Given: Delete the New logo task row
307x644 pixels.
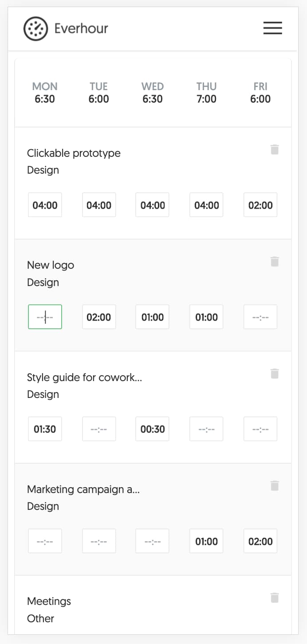Looking at the screenshot, I should pyautogui.click(x=275, y=262).
